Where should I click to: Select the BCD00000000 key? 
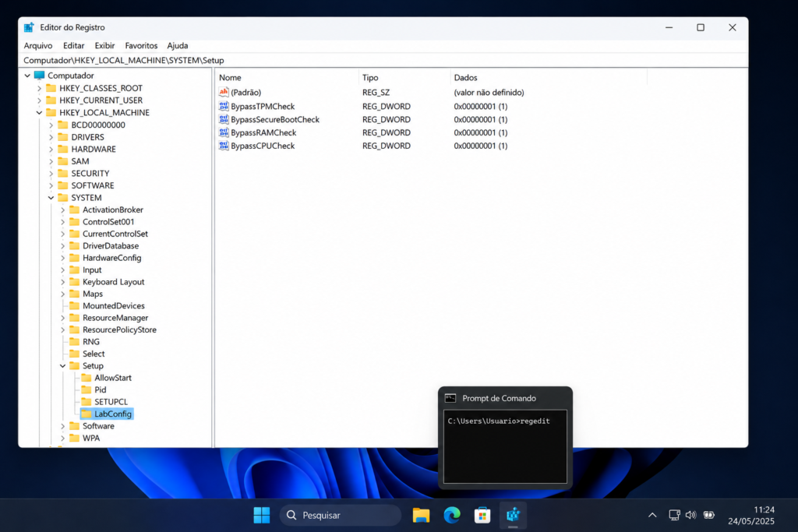coord(98,125)
